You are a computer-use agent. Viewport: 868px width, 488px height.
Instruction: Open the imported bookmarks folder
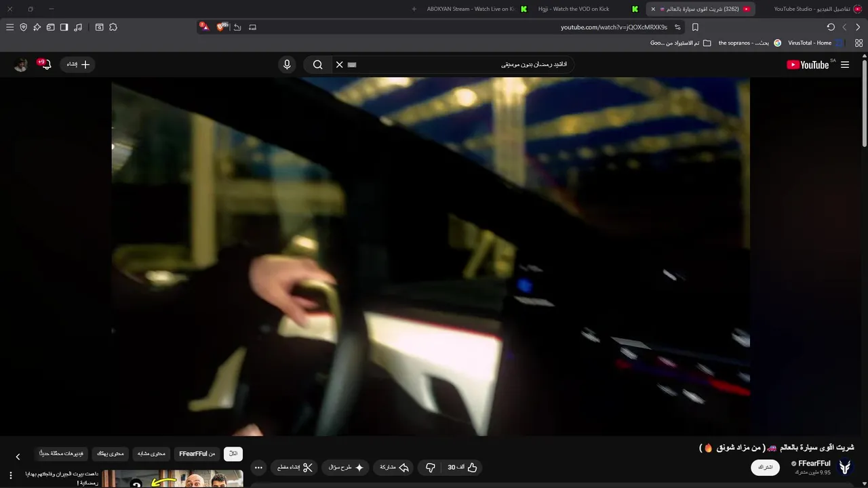pyautogui.click(x=681, y=43)
